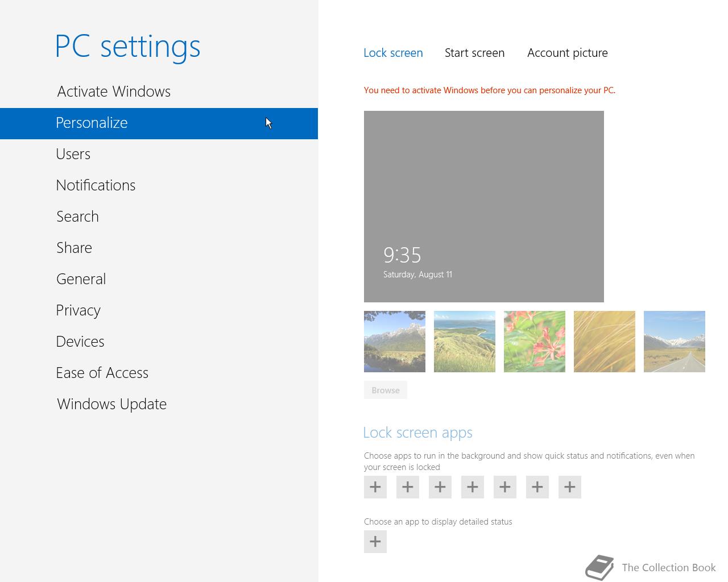Choose the green coastal hills thumbnail
Viewport: 728px width, 582px height.
coord(465,342)
